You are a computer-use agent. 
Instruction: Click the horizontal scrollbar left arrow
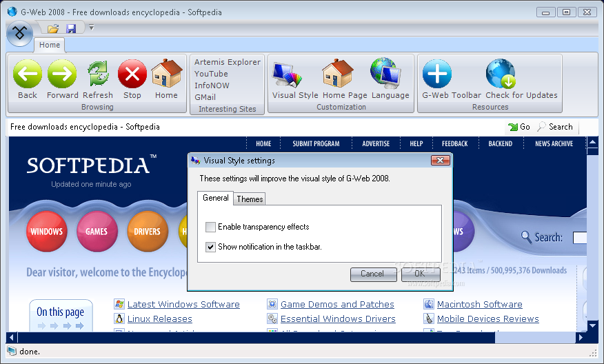[x=12, y=338]
